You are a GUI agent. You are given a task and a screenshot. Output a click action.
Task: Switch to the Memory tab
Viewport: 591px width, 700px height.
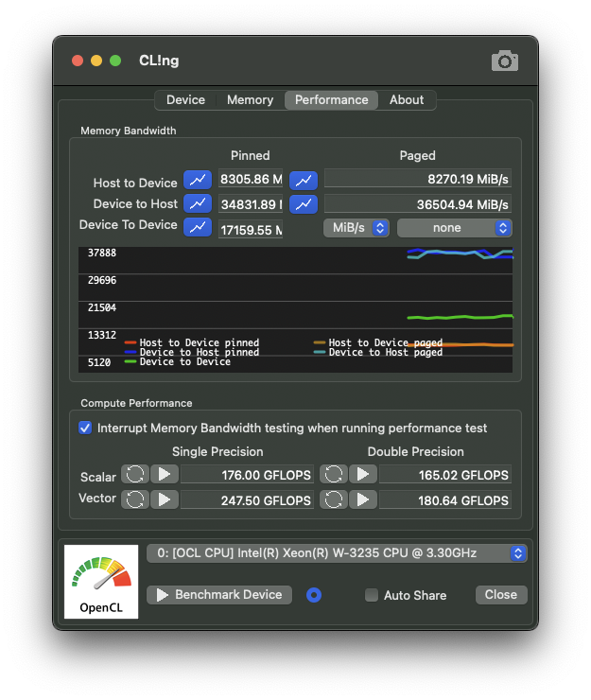click(250, 100)
